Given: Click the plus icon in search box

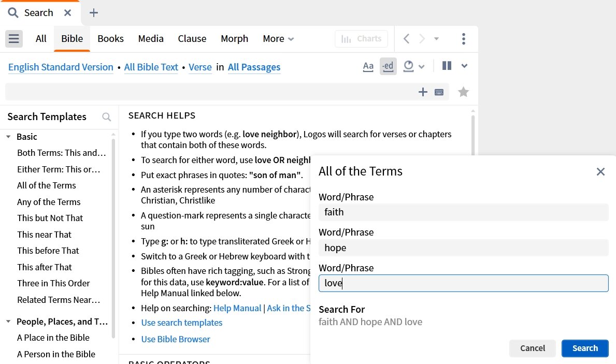Looking at the screenshot, I should tap(423, 92).
